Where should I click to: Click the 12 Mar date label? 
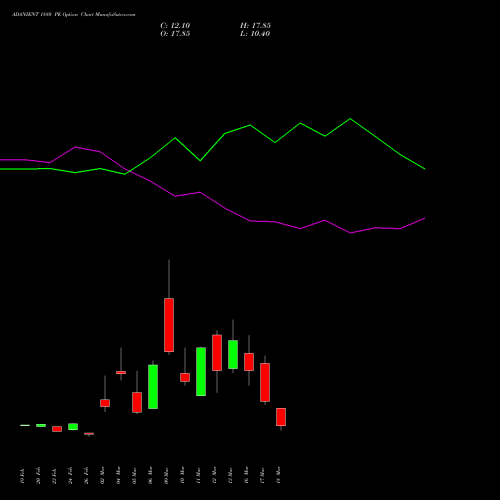214,476
